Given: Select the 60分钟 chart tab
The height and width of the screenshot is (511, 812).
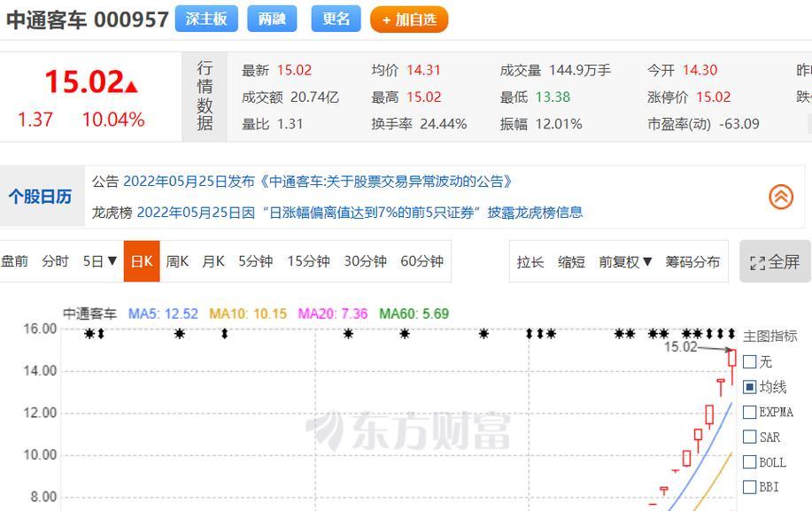Looking at the screenshot, I should pyautogui.click(x=422, y=261).
